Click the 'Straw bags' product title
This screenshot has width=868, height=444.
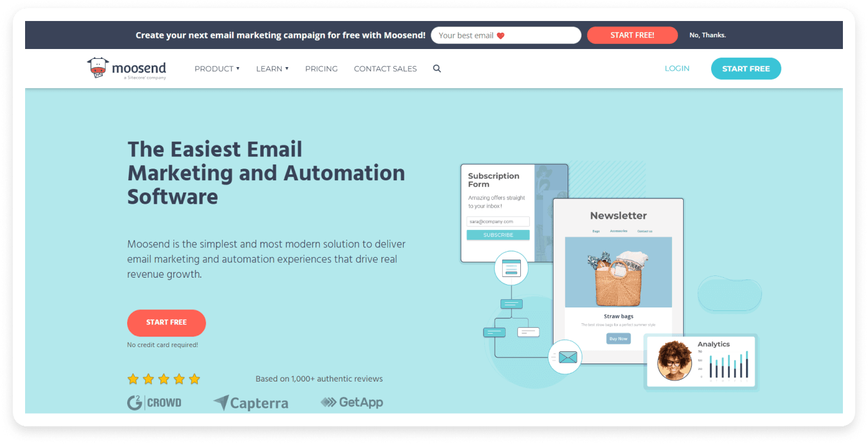pos(618,316)
